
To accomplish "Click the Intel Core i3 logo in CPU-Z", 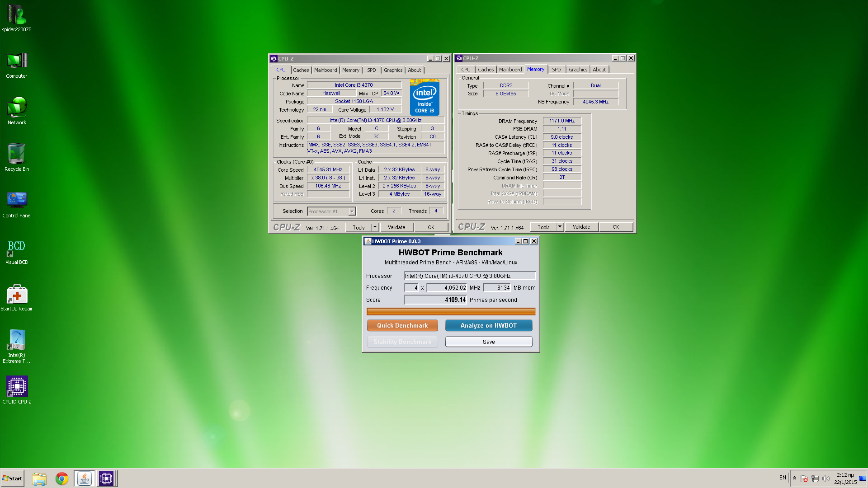I will (425, 98).
